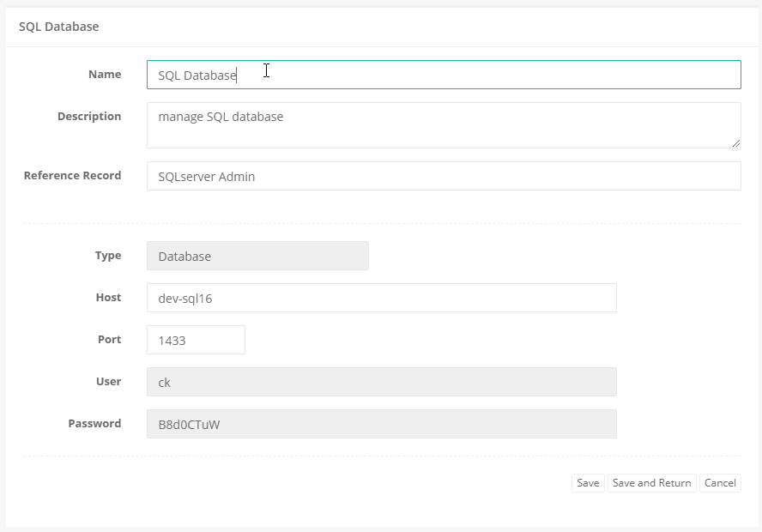Click the Port input field

(196, 340)
